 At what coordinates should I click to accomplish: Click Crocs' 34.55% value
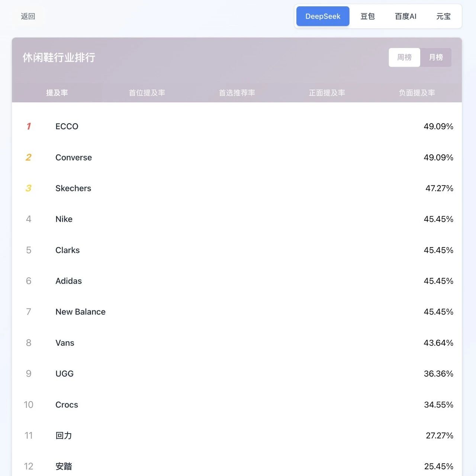pos(438,405)
